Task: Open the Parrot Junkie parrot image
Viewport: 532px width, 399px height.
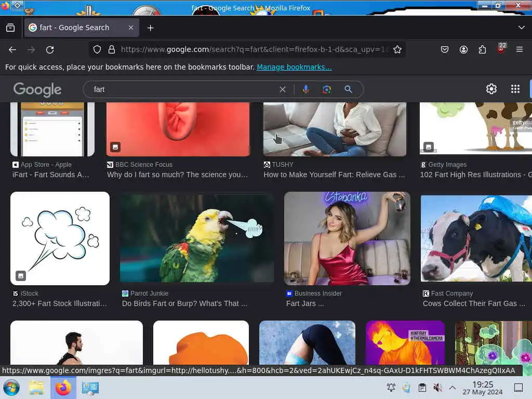Action: coord(197,237)
